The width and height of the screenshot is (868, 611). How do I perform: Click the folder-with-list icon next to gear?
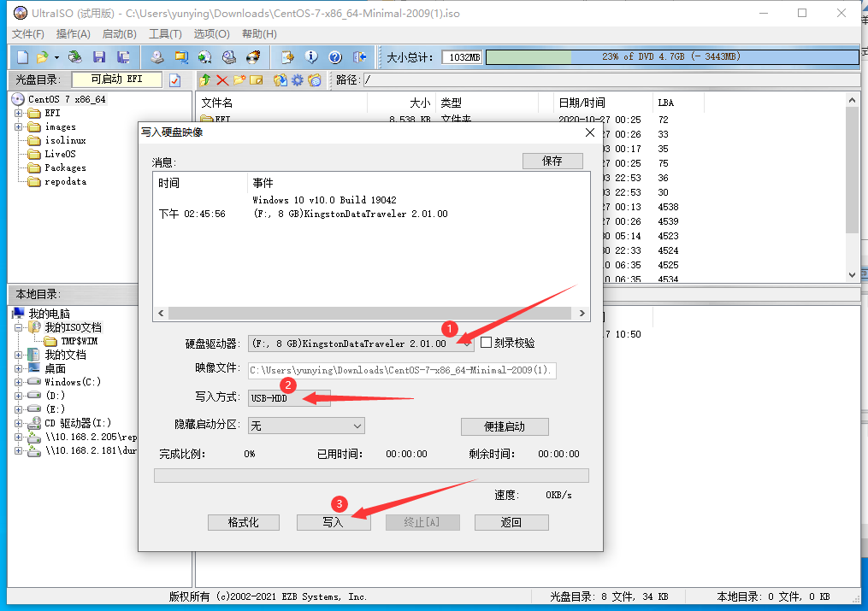point(315,80)
